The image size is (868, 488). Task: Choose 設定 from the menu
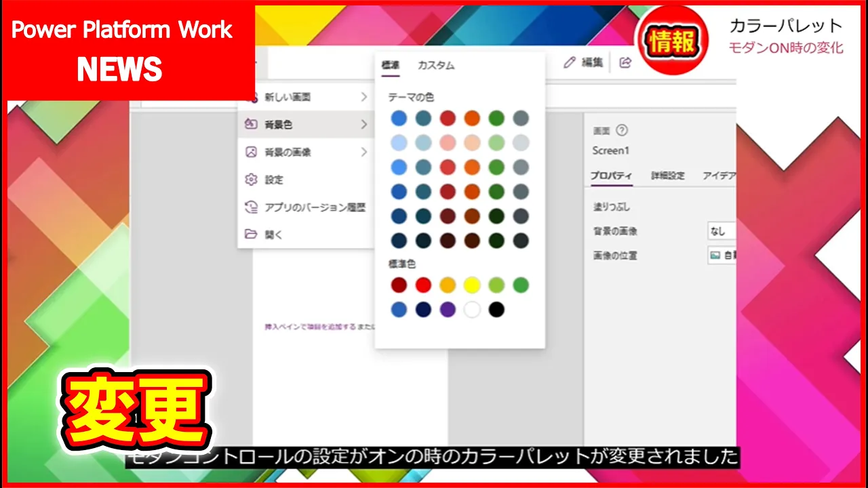pyautogui.click(x=306, y=180)
